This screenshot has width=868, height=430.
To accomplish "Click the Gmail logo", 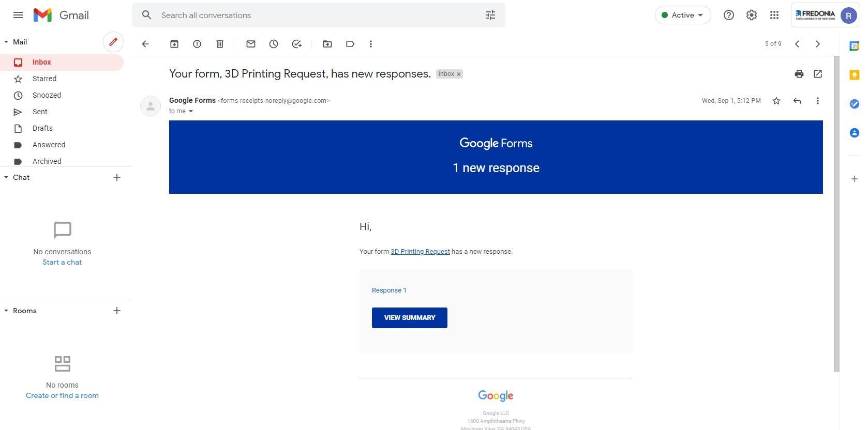I will (x=61, y=15).
